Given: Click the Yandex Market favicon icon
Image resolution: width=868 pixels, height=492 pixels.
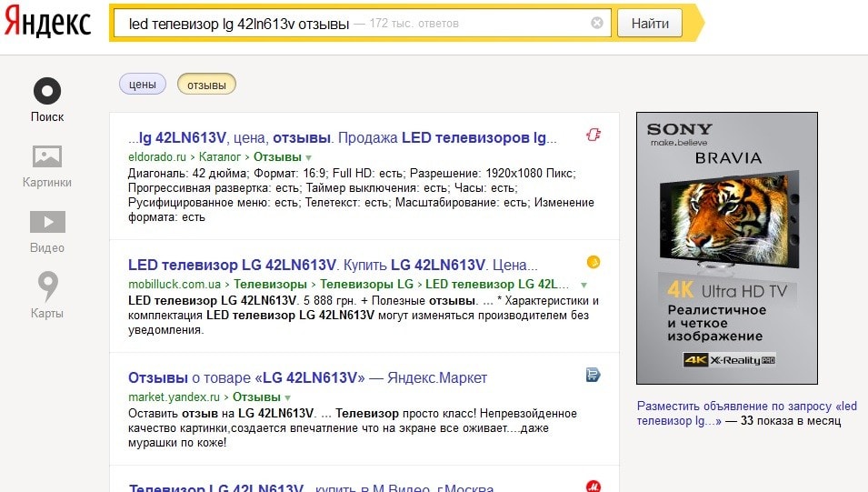Looking at the screenshot, I should 594,375.
